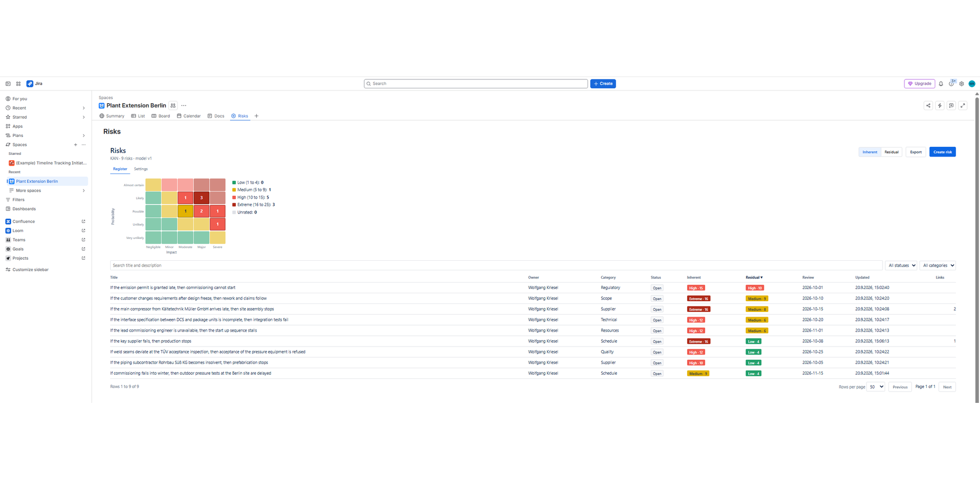Screen dimensions: 980x479
Task: Open the three-dot menu next to Plant Extension Berlin
Action: tap(184, 105)
